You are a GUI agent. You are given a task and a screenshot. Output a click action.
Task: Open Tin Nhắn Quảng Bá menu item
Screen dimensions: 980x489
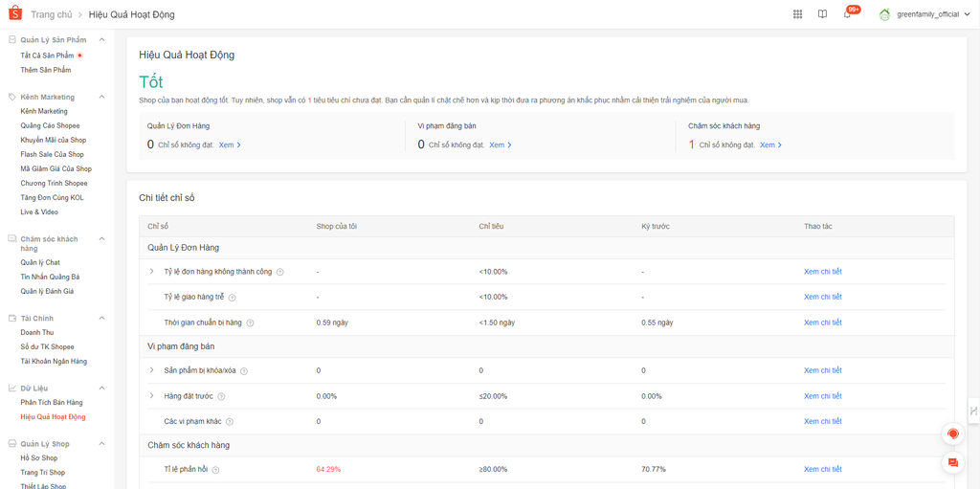(50, 277)
